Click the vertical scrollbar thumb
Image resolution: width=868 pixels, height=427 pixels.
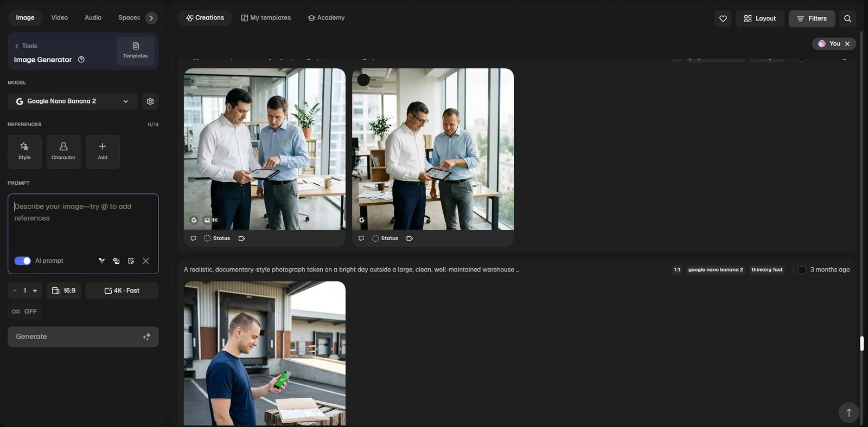(861, 344)
